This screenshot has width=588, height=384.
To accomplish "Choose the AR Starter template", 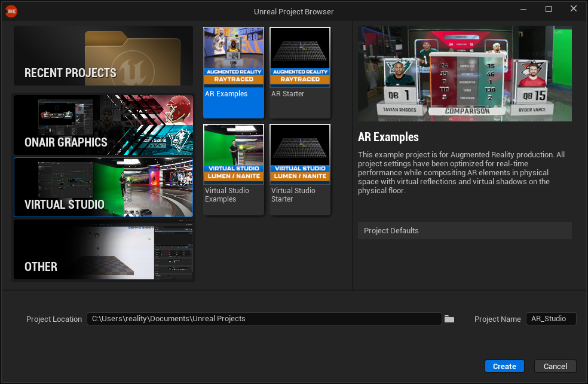I will (300, 72).
